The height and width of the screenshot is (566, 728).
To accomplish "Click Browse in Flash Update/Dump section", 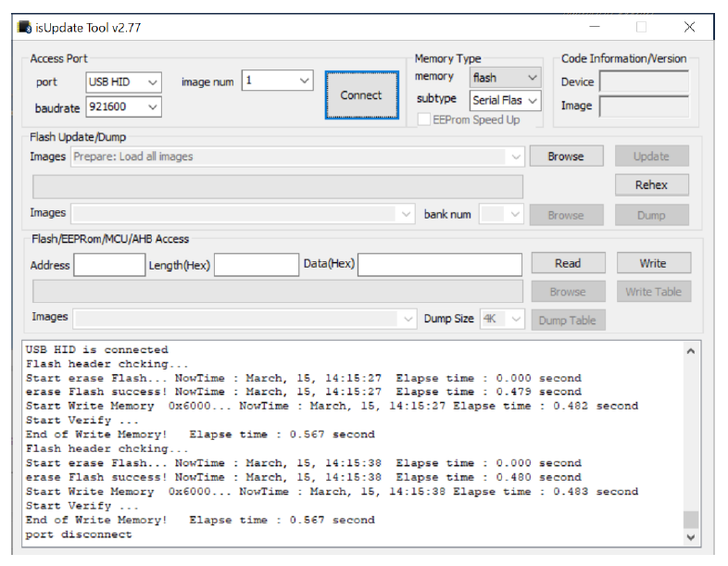I will click(566, 157).
